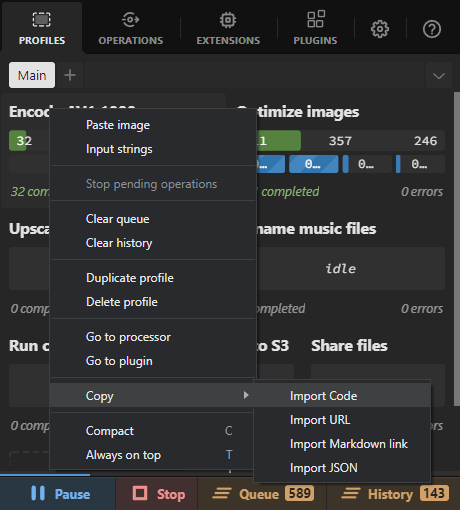
Task: Switch to the Extensions tab
Action: coord(228,28)
